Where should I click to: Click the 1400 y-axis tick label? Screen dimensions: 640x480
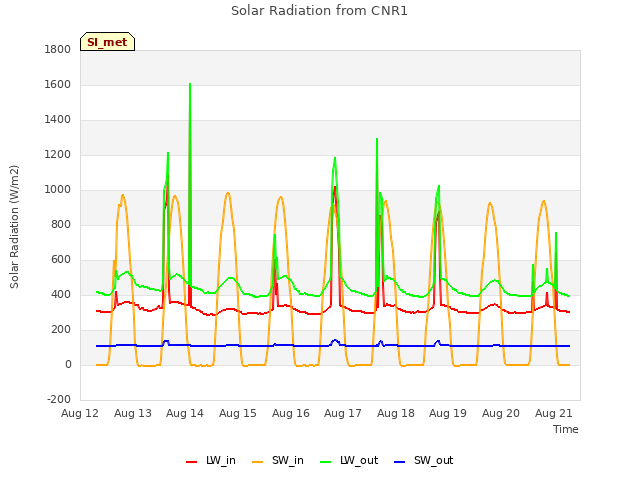click(58, 120)
